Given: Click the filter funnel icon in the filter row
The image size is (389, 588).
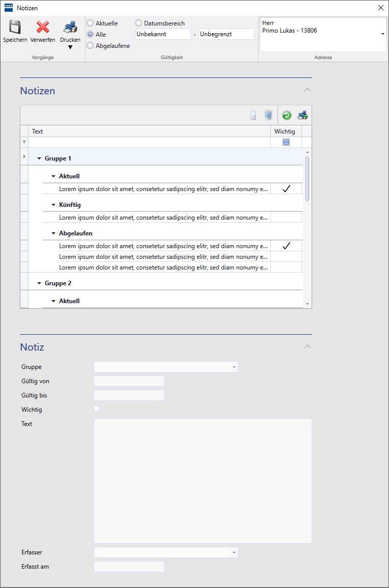Looking at the screenshot, I should coord(24,143).
